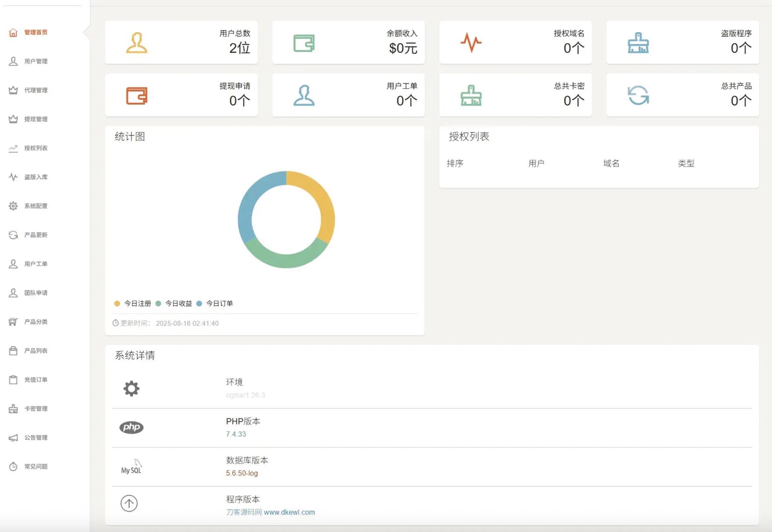Click the orange wallet icon in 提现申请 card
The height and width of the screenshot is (532, 772).
pyautogui.click(x=137, y=96)
